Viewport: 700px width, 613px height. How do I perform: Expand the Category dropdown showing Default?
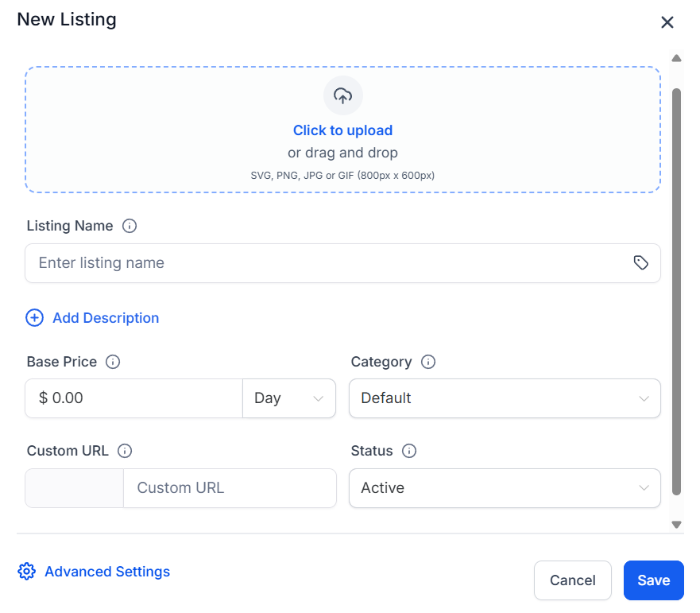click(504, 398)
